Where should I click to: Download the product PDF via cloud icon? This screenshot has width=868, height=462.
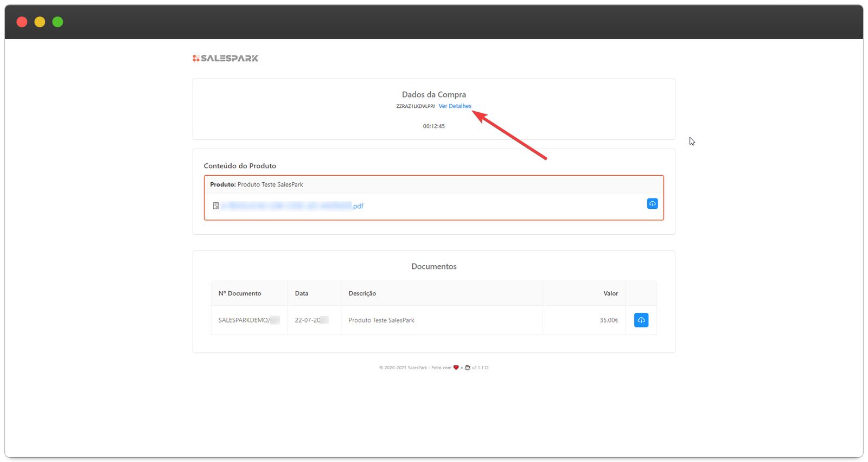(x=652, y=203)
